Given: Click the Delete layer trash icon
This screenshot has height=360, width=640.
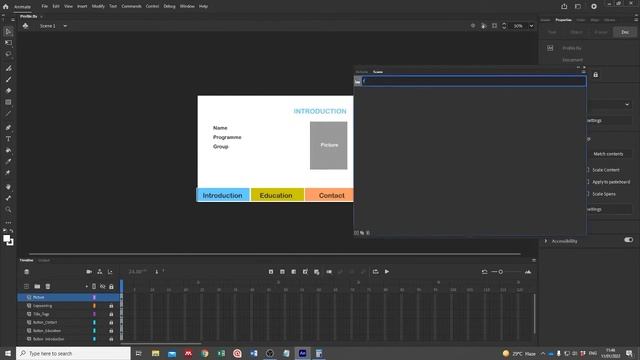Looking at the screenshot, I should coord(48,287).
